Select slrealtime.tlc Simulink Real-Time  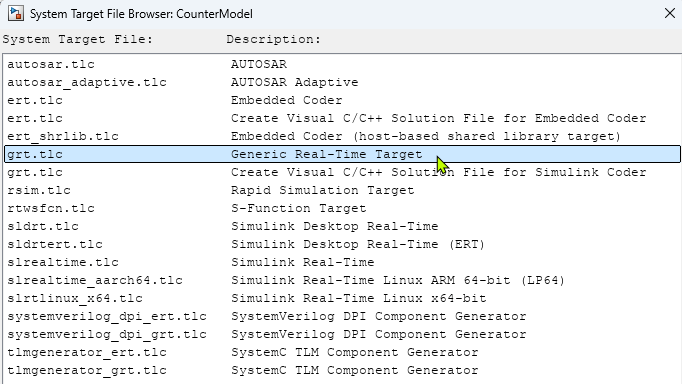[x=342, y=262]
